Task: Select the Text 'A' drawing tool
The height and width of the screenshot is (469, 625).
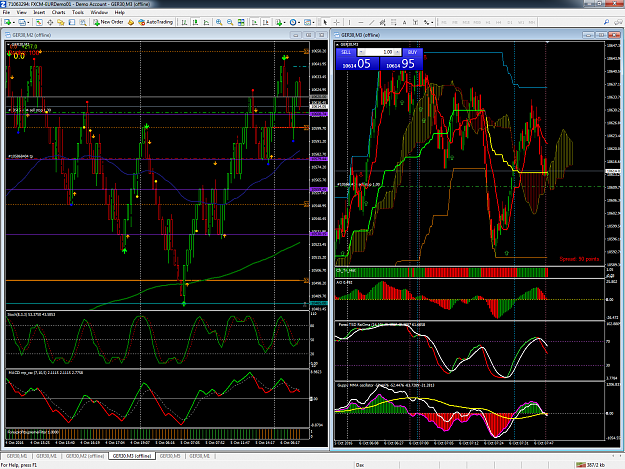Action: pyautogui.click(x=405, y=22)
